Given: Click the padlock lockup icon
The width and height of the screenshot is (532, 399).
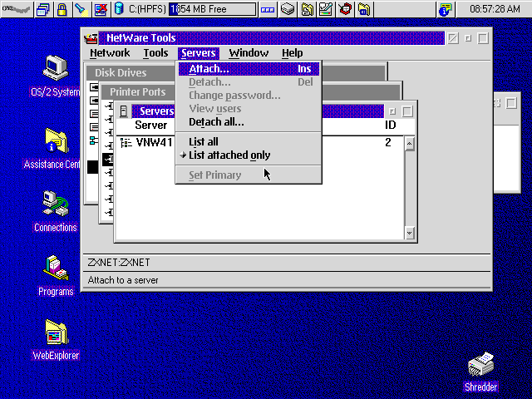Looking at the screenshot, I should (62, 9).
